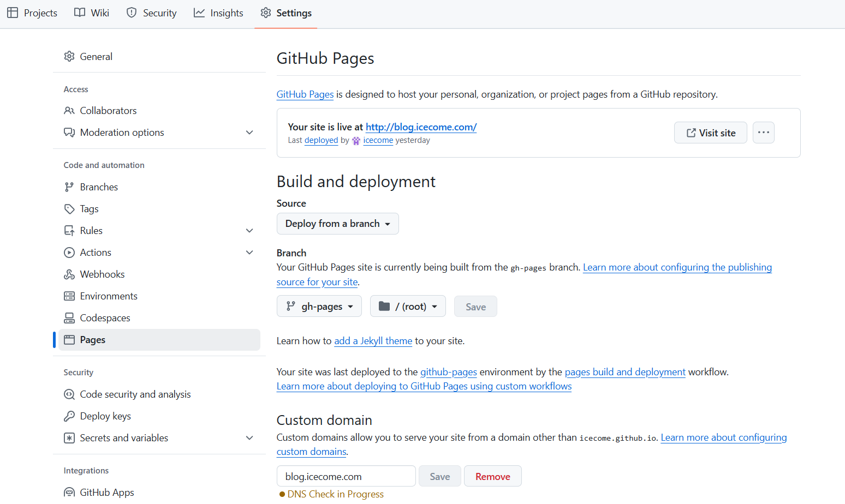
Task: Click the Codespaces icon
Action: pos(69,318)
